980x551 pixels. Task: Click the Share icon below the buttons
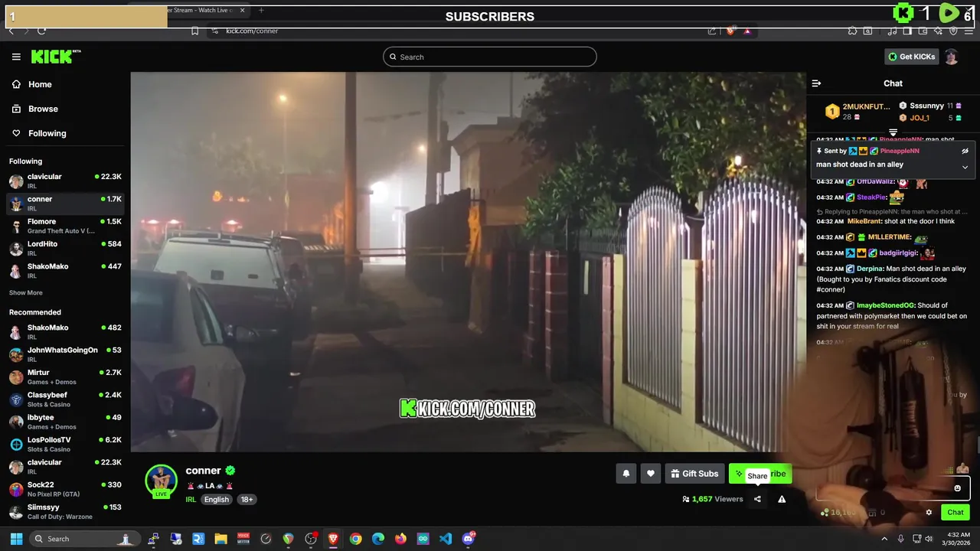point(757,499)
